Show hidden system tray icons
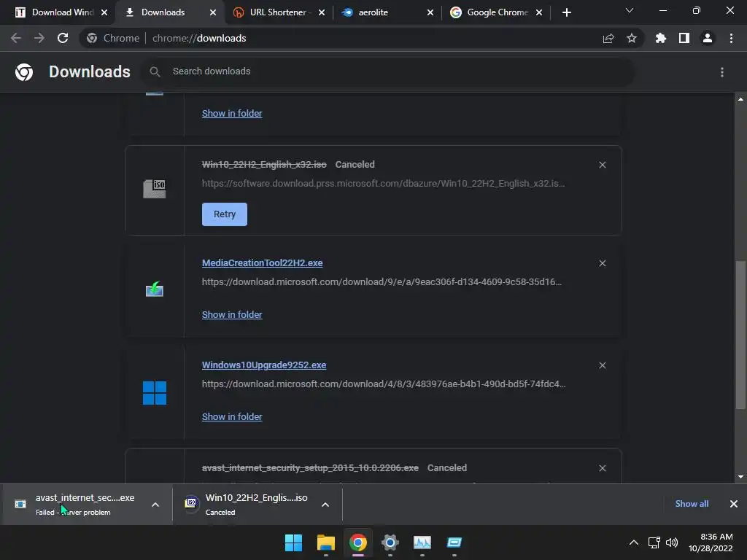This screenshot has width=747, height=560. point(634,542)
